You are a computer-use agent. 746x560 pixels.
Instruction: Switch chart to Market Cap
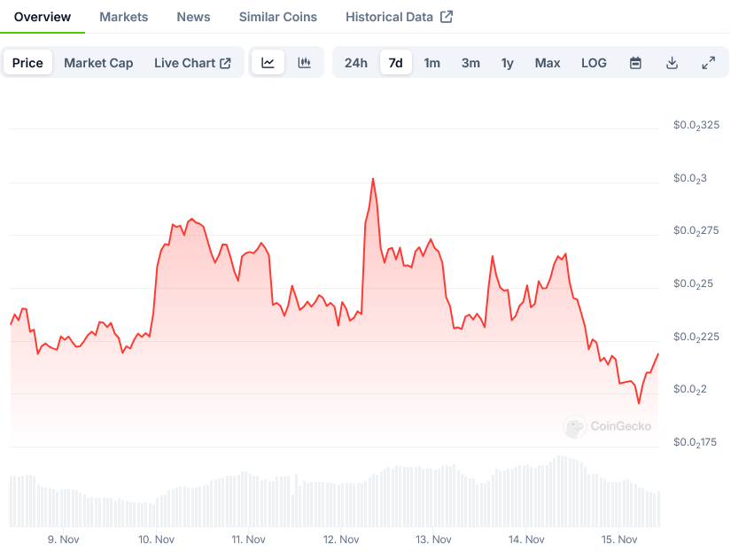[x=98, y=63]
